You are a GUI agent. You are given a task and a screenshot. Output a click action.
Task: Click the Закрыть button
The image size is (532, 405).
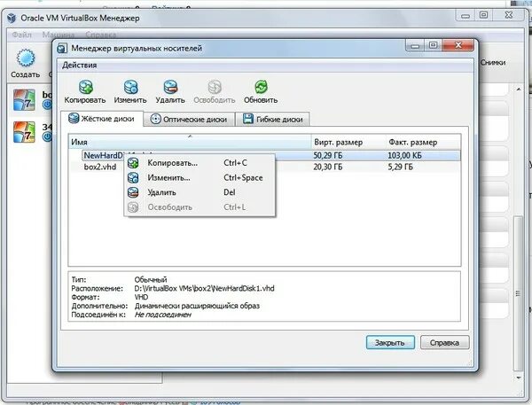point(390,343)
